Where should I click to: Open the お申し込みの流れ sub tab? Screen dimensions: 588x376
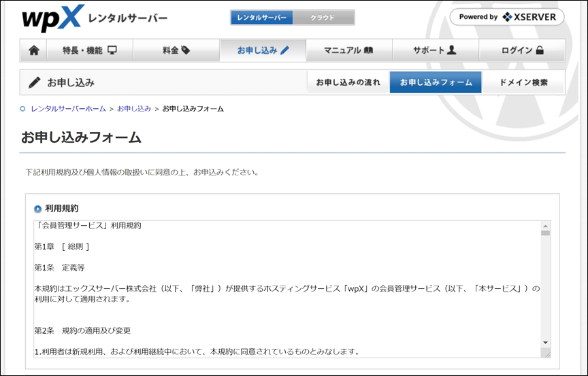(348, 82)
